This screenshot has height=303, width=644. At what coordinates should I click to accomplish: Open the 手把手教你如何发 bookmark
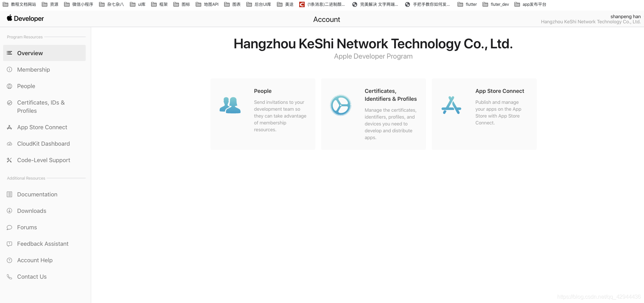click(427, 4)
